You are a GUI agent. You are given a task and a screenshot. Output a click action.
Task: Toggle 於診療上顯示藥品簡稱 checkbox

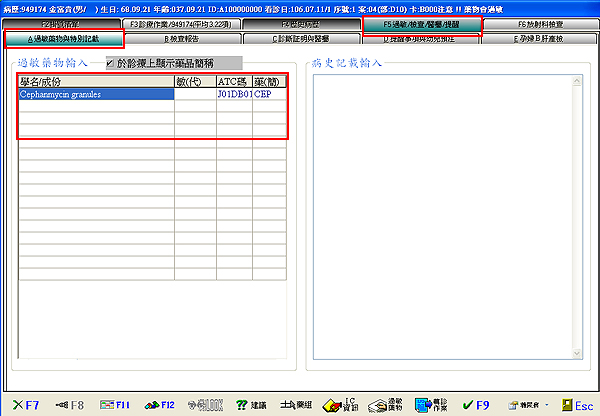click(110, 63)
